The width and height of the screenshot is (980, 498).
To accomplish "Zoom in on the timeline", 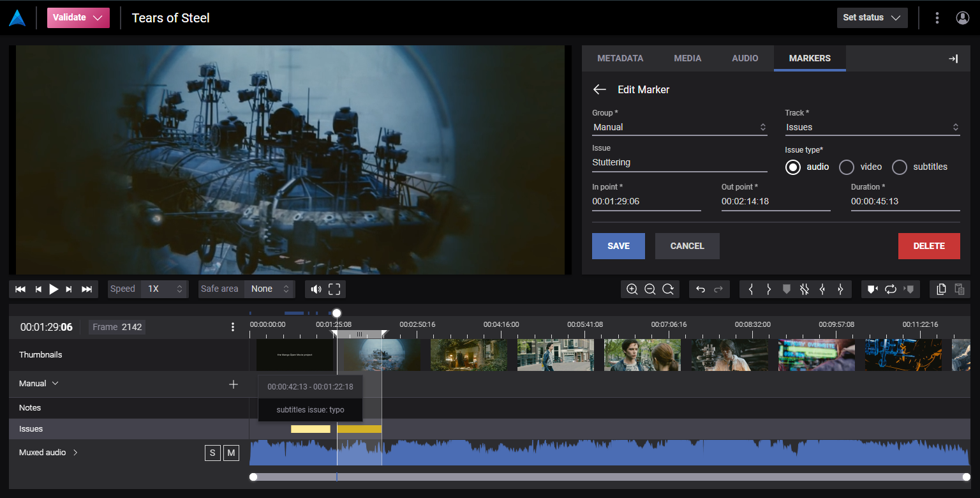I will (x=632, y=289).
